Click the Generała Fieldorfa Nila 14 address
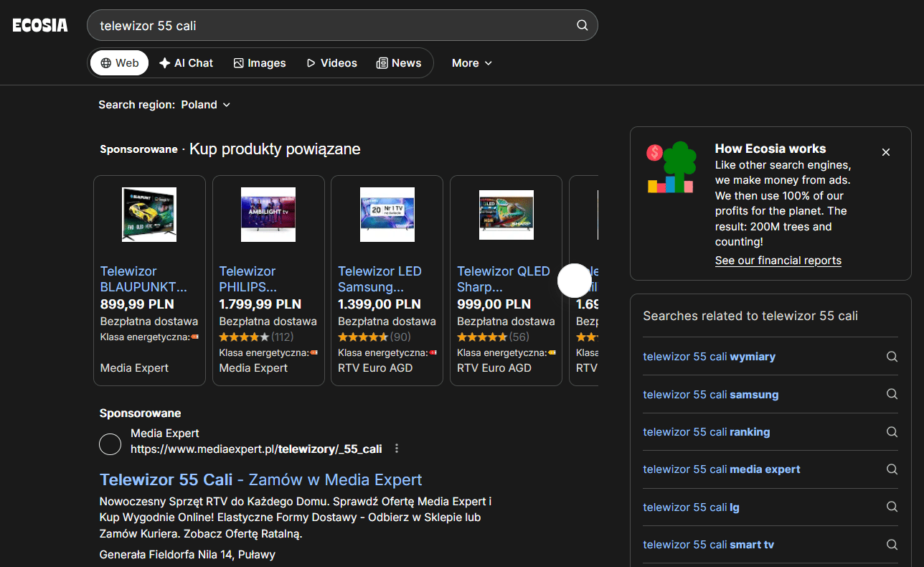This screenshot has width=924, height=567. (x=187, y=555)
